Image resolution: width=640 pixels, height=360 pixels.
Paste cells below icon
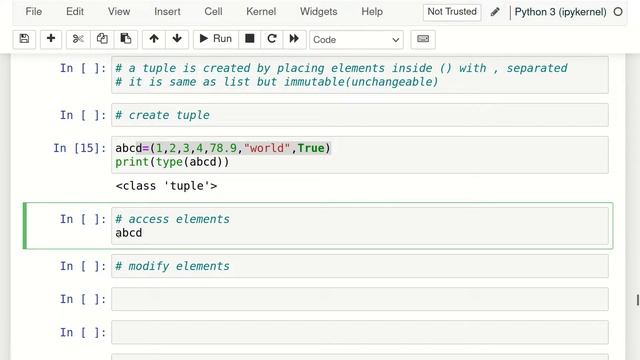point(126,39)
